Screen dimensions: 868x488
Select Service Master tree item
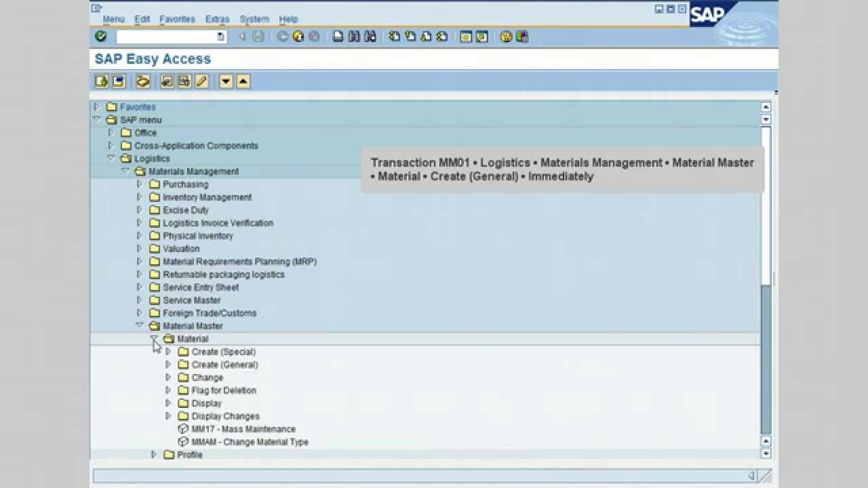point(191,300)
